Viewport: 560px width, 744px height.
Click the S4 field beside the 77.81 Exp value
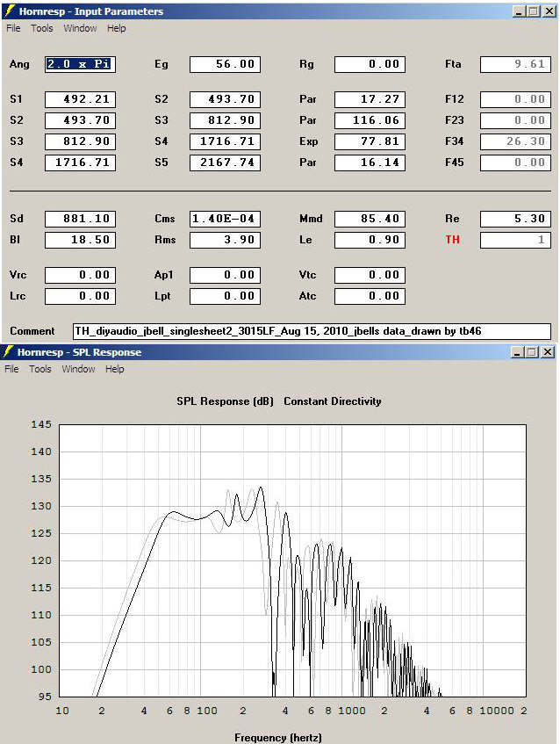[225, 141]
